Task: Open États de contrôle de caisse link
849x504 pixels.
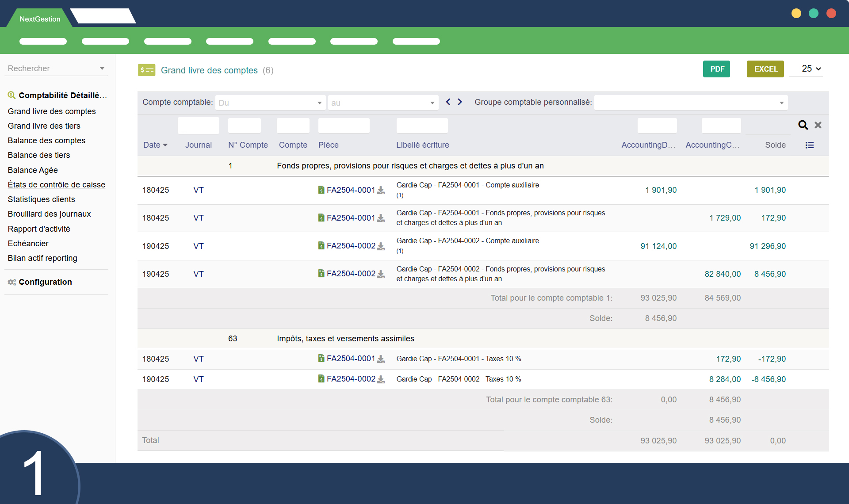Action: click(56, 185)
